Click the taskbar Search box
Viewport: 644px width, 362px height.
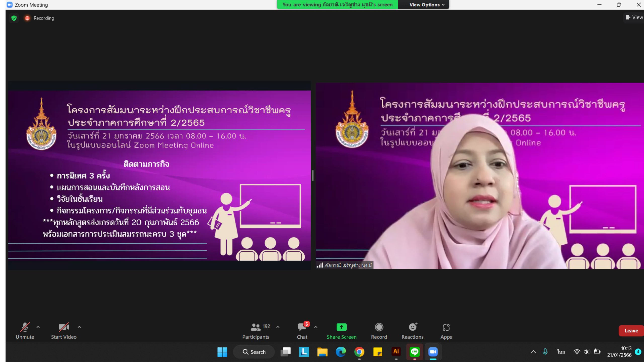(x=254, y=352)
